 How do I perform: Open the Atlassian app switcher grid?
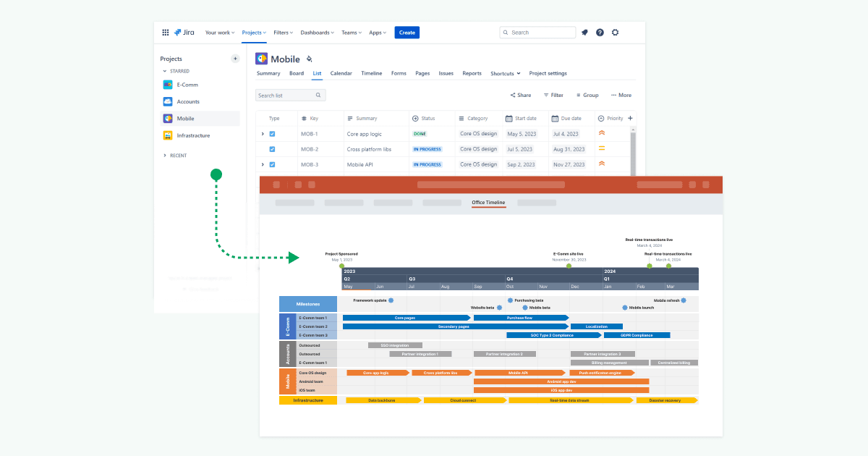(166, 33)
